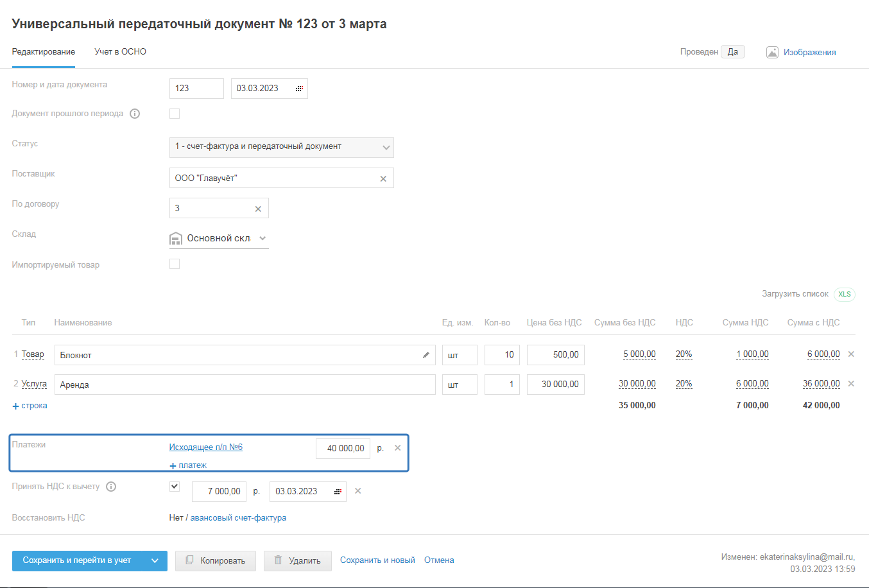
Task: Click the По договору input field
Action: (x=219, y=208)
